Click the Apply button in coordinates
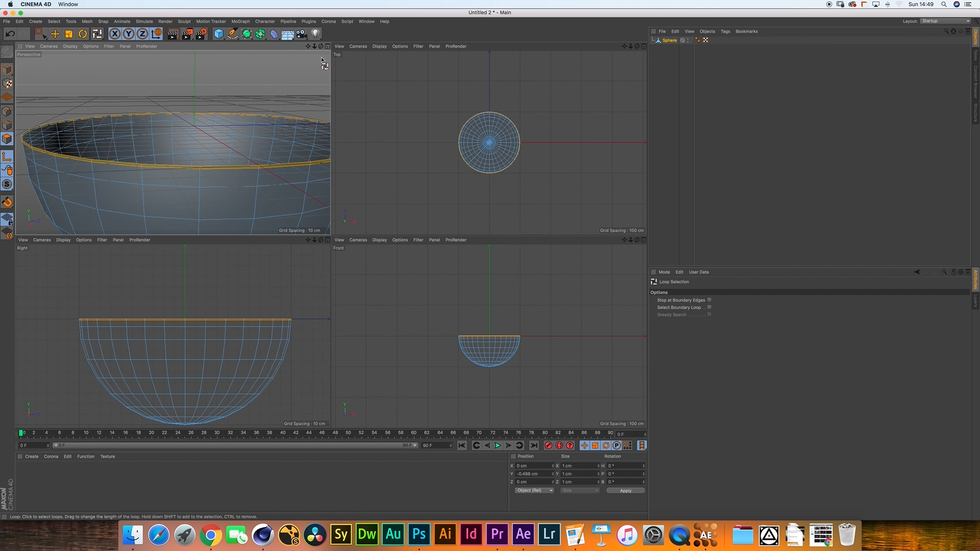The height and width of the screenshot is (551, 980). tap(625, 491)
